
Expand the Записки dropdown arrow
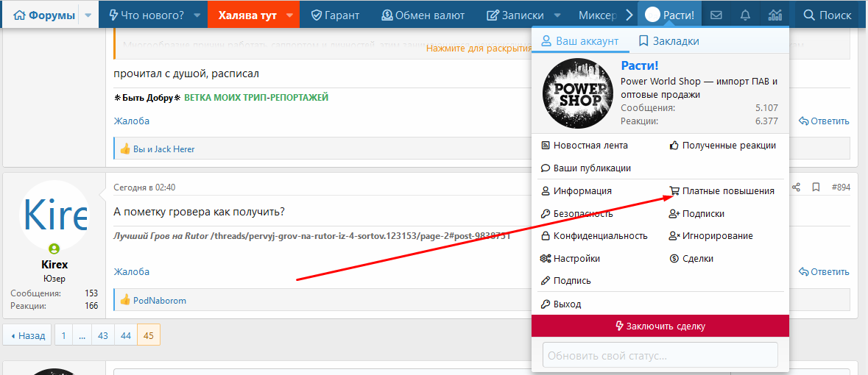click(x=557, y=15)
